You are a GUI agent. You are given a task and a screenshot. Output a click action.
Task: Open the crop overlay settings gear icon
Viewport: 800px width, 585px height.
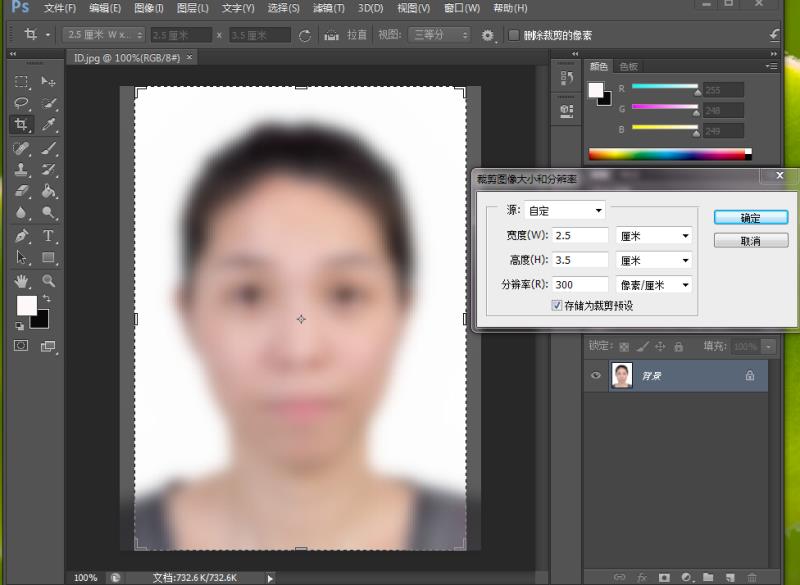click(x=485, y=33)
